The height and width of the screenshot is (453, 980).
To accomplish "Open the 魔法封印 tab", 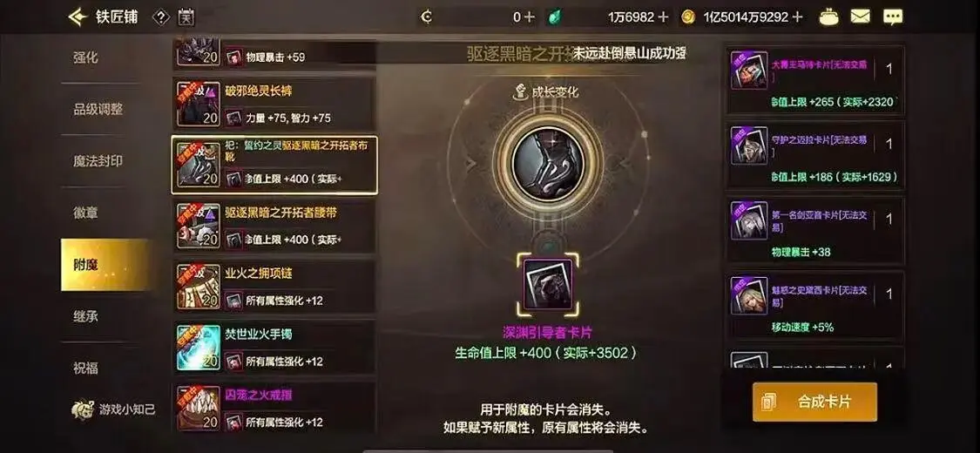I will (x=98, y=161).
